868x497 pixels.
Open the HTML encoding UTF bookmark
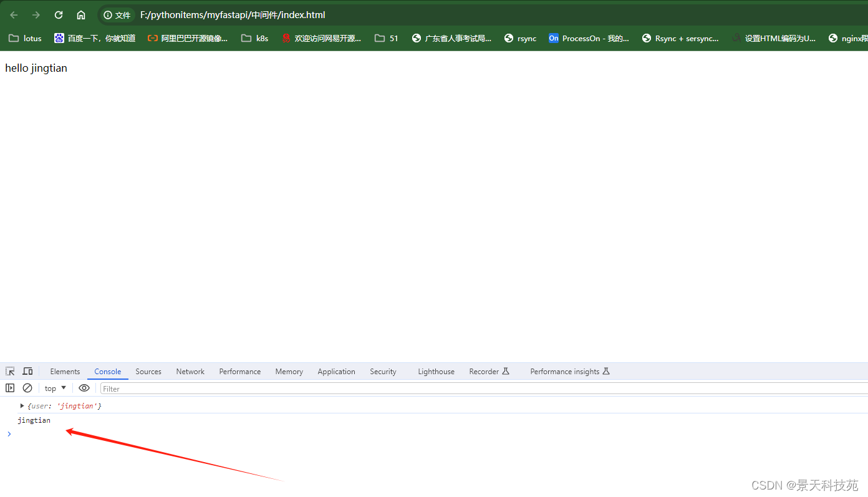pyautogui.click(x=773, y=38)
